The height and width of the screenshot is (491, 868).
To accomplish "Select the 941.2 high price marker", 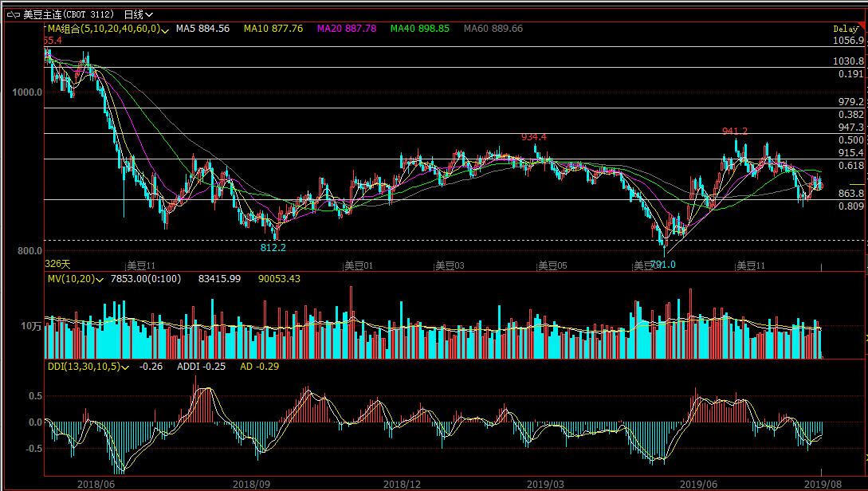I will (734, 132).
